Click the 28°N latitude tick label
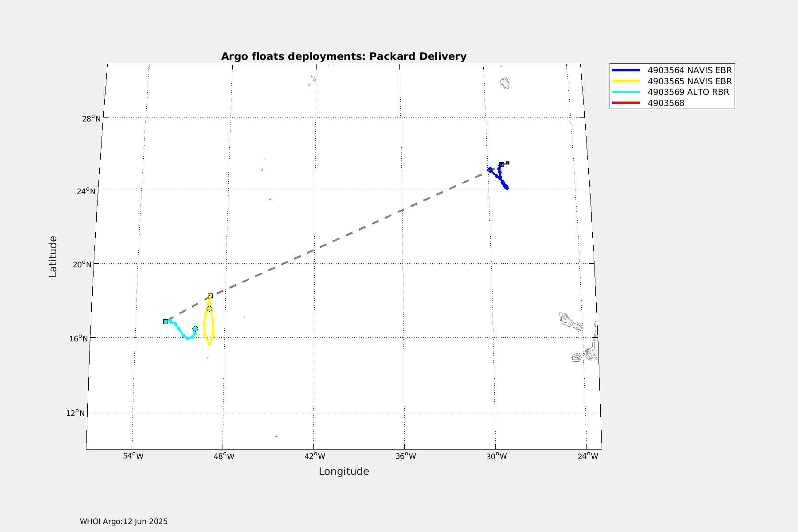798x532 pixels. [x=92, y=118]
